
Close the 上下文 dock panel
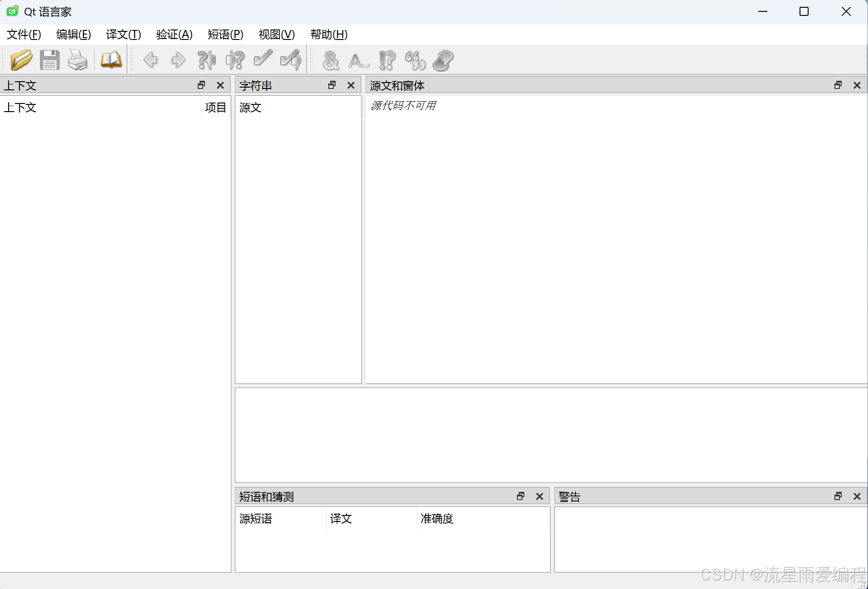pos(220,85)
